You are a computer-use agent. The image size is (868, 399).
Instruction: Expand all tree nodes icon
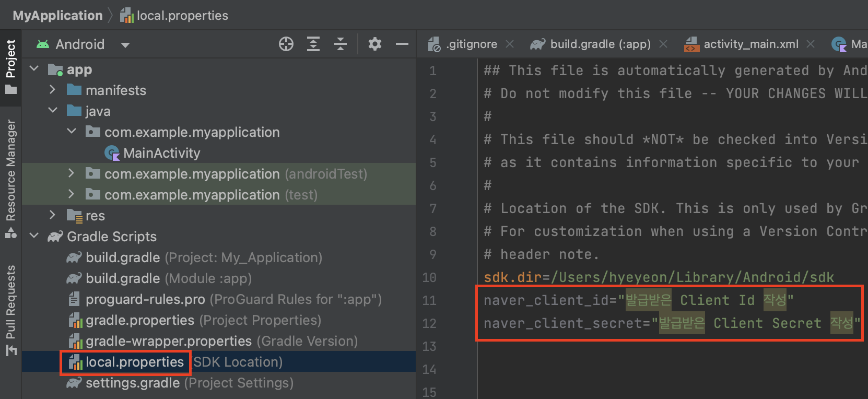[313, 44]
